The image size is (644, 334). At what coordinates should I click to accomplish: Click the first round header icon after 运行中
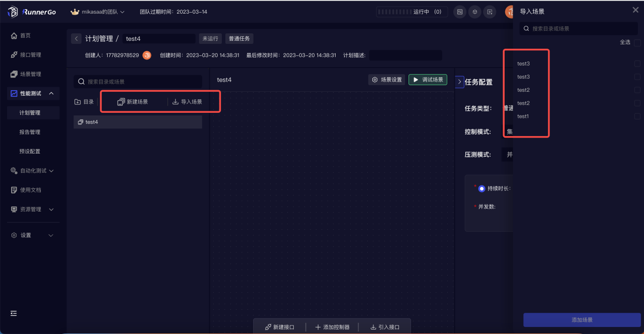pyautogui.click(x=460, y=12)
